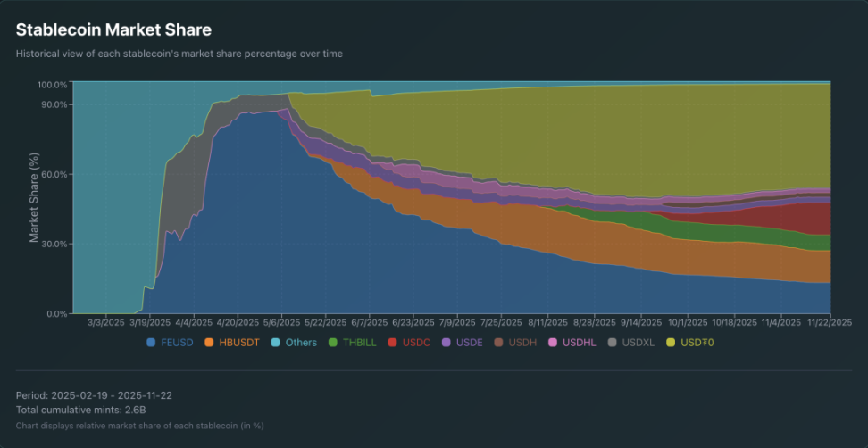
Task: Click the 60.0% y-axis label
Action: pyautogui.click(x=53, y=174)
